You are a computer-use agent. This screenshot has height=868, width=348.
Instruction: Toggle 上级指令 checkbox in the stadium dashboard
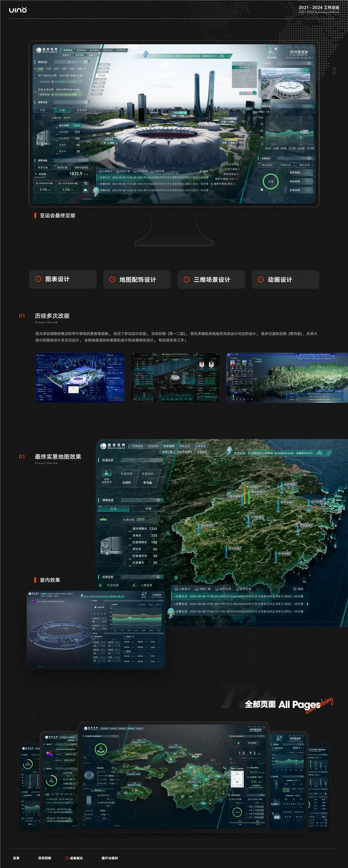101,171
